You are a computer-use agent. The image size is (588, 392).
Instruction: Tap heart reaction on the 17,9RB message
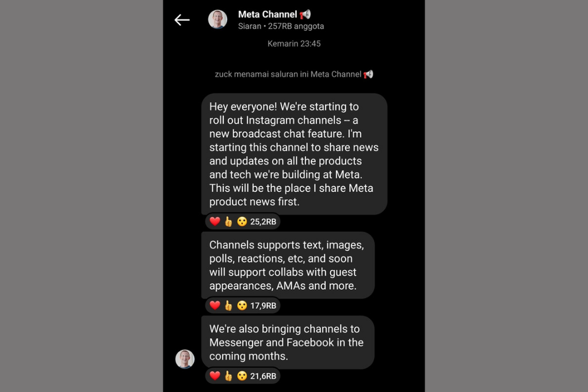(215, 305)
